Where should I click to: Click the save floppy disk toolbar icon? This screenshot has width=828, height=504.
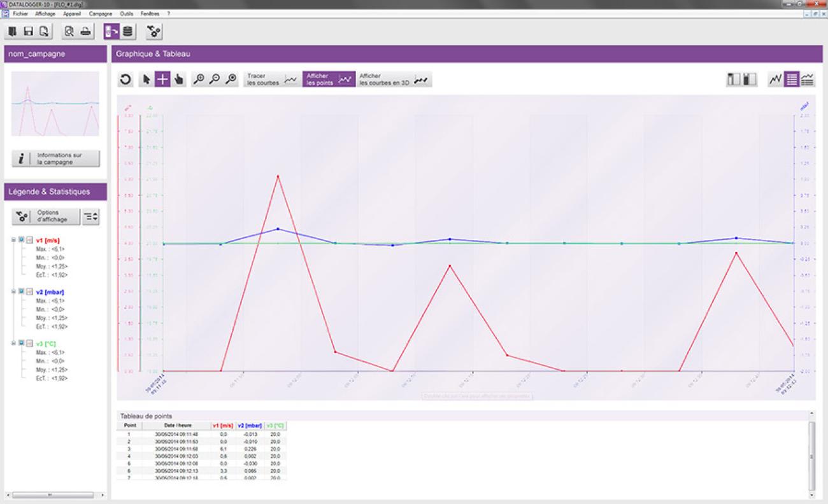click(27, 31)
